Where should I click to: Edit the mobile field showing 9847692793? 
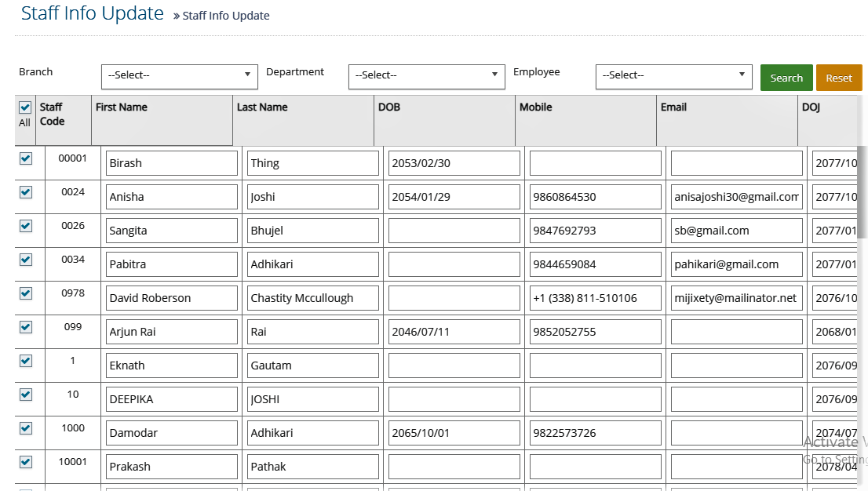point(595,231)
